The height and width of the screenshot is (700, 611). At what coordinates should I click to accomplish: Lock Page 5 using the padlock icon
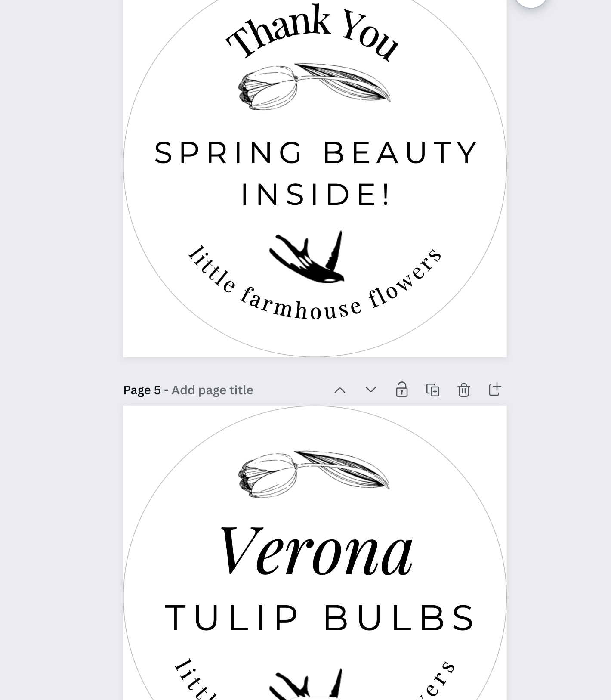point(402,390)
